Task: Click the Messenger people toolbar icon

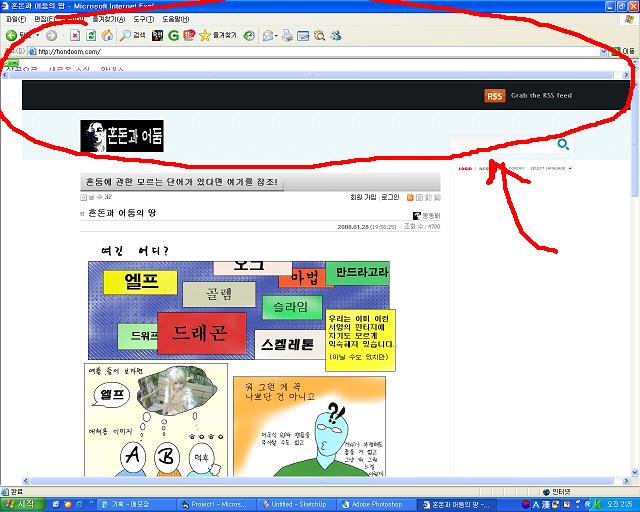Action: [336, 36]
